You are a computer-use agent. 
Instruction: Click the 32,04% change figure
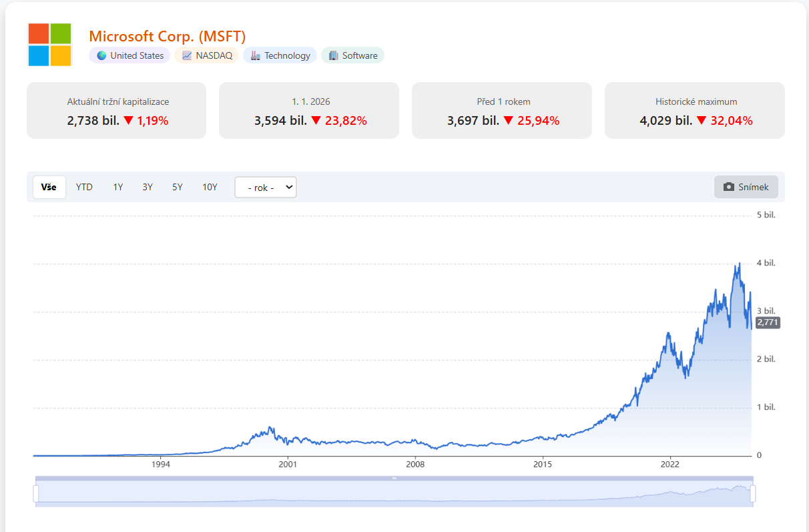732,121
